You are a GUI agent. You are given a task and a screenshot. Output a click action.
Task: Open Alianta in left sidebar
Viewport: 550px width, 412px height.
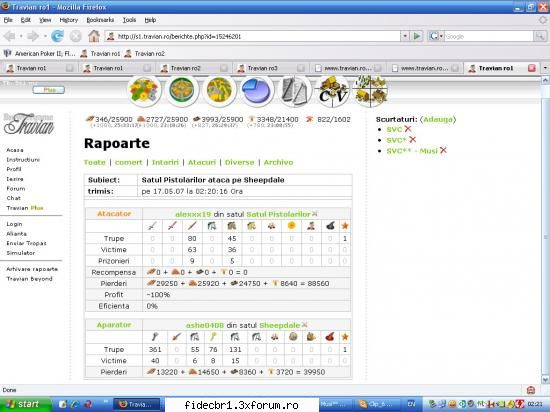tap(16, 234)
